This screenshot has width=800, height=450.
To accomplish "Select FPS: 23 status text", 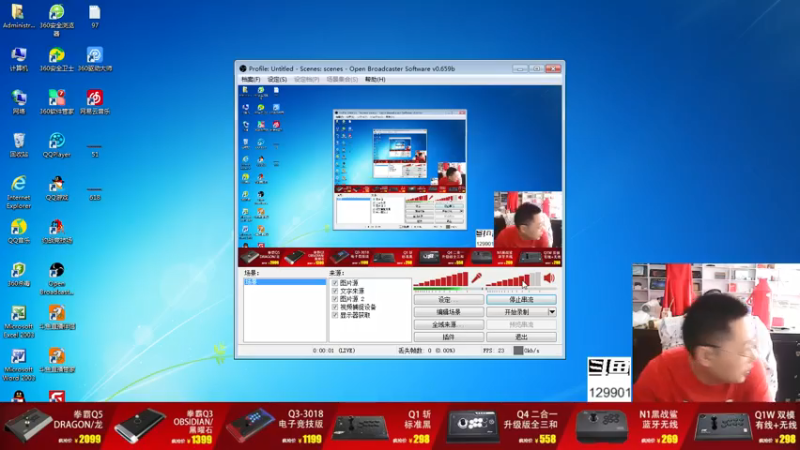I will pos(494,351).
